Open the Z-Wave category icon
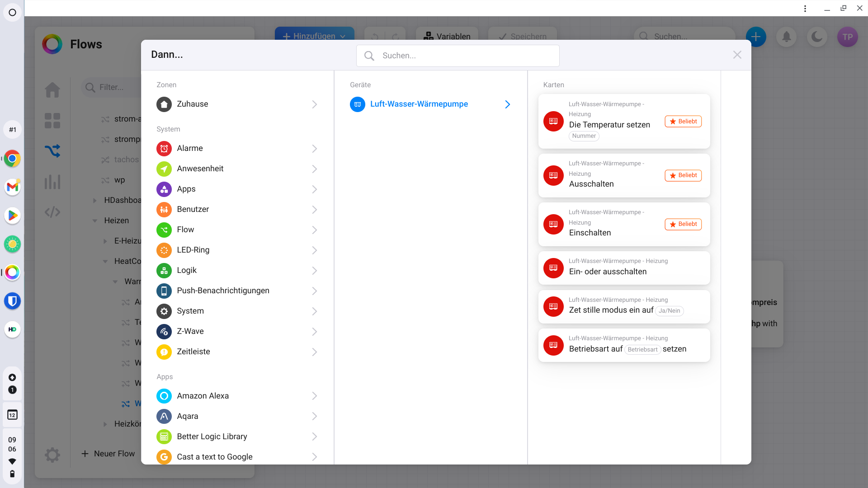868x488 pixels. (164, 331)
